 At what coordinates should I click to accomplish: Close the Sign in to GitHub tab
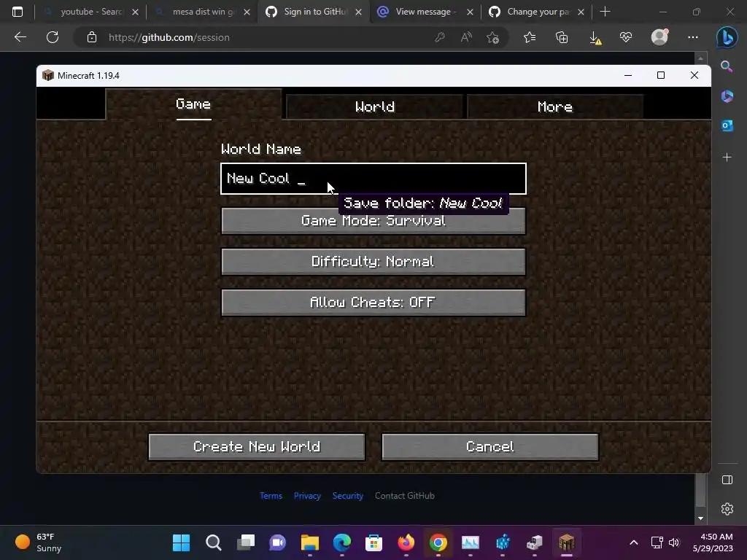pyautogui.click(x=358, y=12)
